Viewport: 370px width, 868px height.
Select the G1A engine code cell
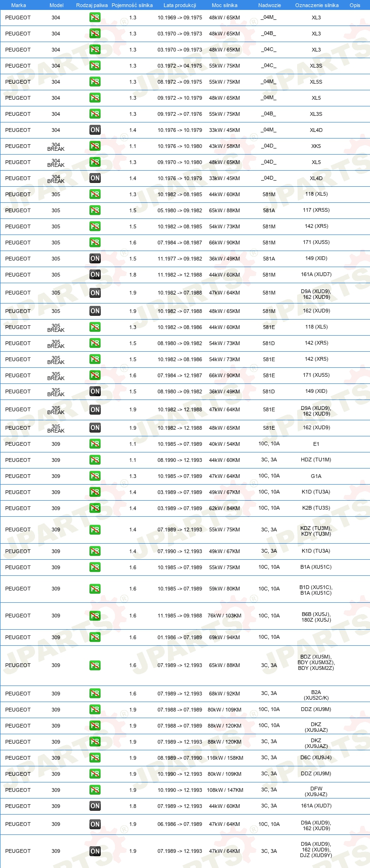(x=316, y=476)
